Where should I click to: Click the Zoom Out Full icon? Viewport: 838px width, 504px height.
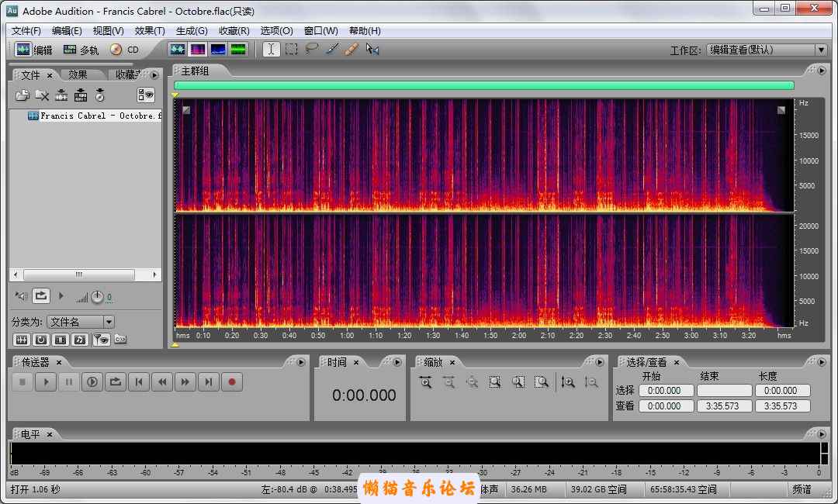pyautogui.click(x=472, y=382)
